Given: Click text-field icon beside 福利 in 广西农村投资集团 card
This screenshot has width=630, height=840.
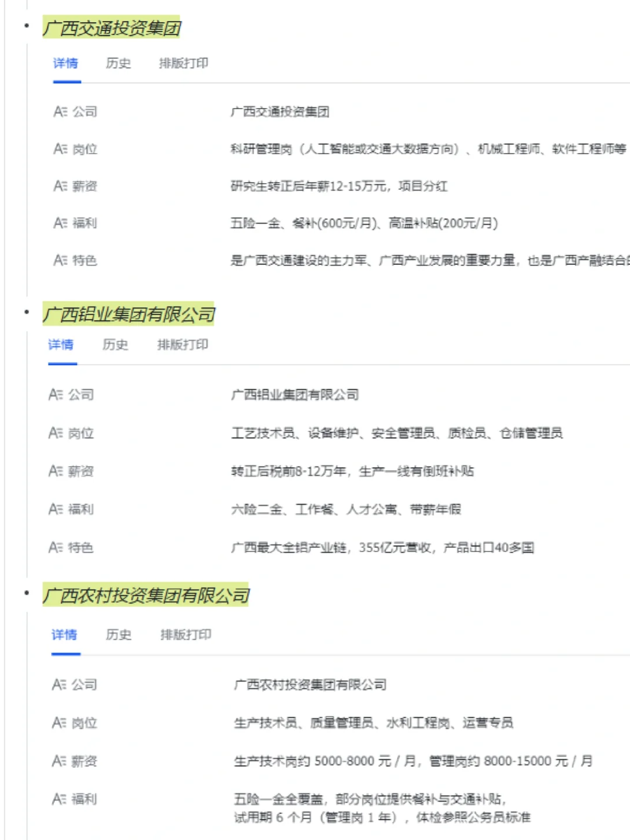Looking at the screenshot, I should pos(60,799).
